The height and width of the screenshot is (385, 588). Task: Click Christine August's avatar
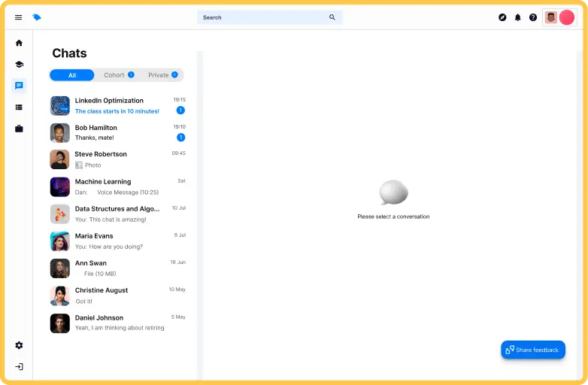[x=60, y=296]
